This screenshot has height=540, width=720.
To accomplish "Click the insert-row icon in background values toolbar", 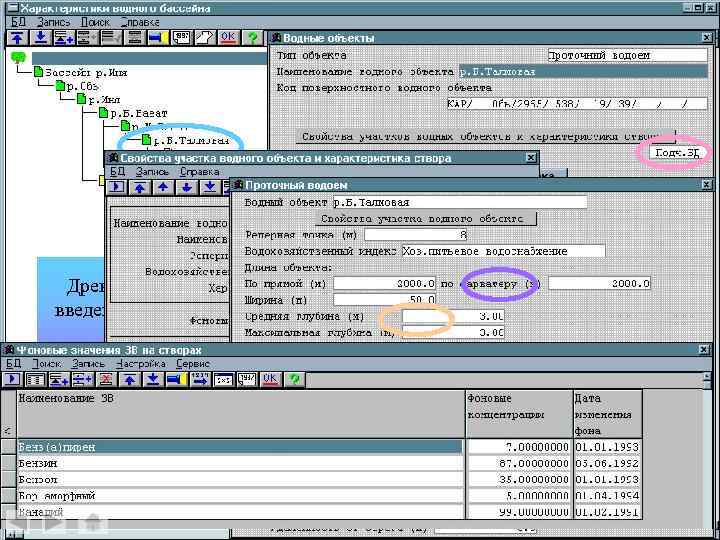I will pyautogui.click(x=83, y=380).
